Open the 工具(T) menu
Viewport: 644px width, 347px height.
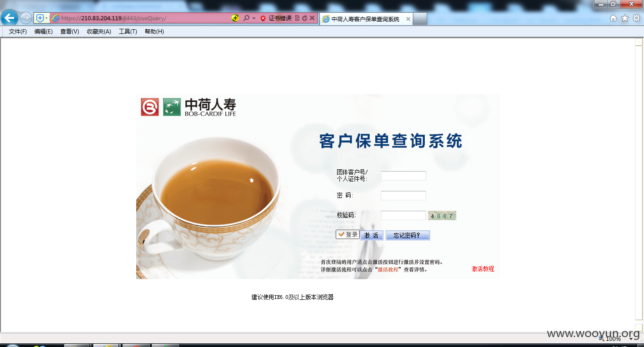[128, 32]
